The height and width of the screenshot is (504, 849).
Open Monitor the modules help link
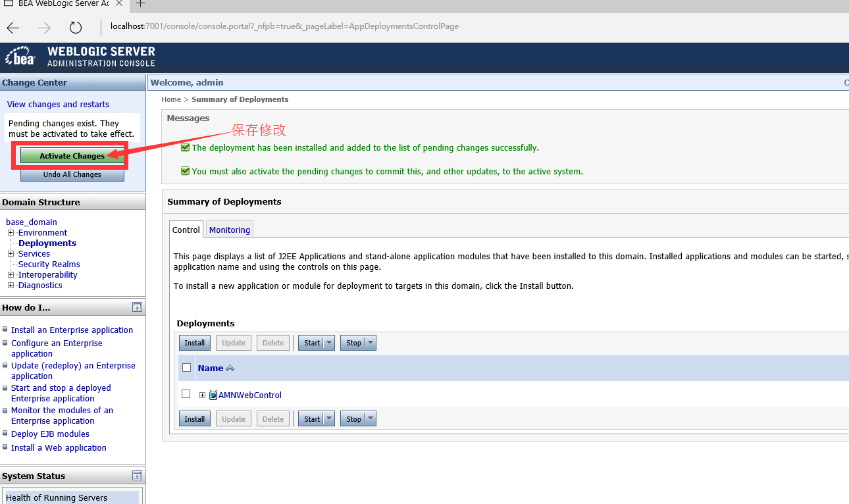(62, 416)
